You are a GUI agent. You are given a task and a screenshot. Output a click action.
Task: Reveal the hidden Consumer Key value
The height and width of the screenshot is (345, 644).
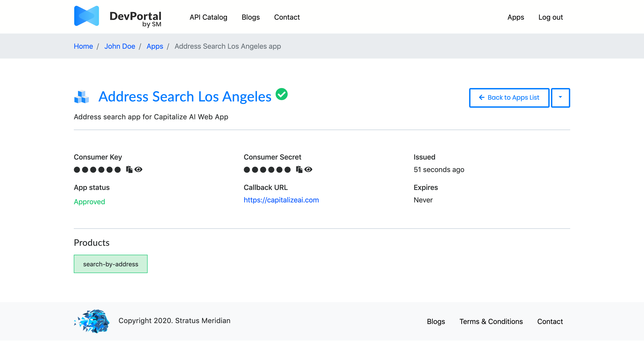click(x=139, y=169)
